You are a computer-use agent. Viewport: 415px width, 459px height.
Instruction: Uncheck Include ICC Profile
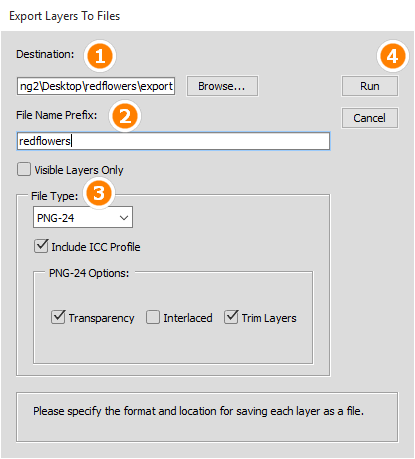click(x=41, y=246)
